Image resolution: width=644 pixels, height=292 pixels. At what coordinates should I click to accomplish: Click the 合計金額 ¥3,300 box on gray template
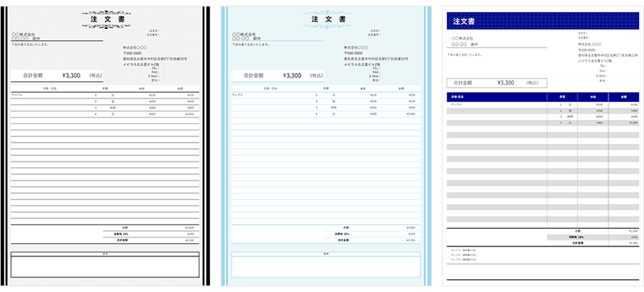pos(57,74)
